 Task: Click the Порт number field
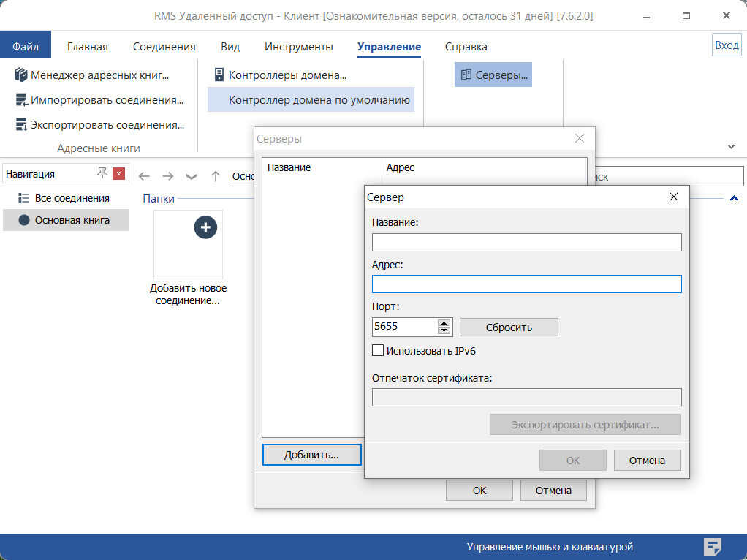point(405,327)
